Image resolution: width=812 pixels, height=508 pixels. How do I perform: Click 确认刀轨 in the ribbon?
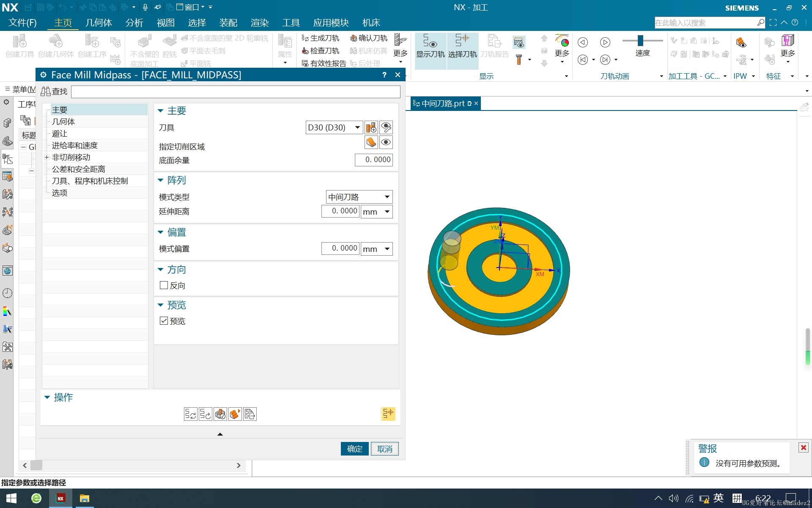coord(369,38)
